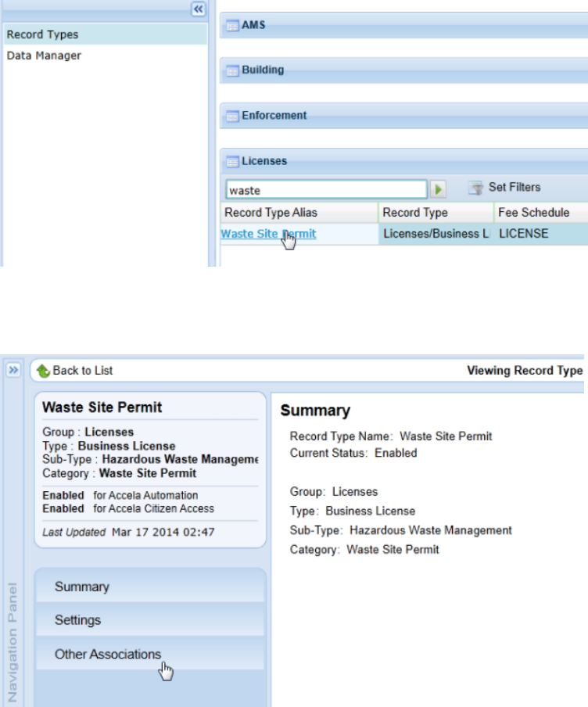Screen dimensions: 588x707
Task: Click 'Sub-Type : Hazardous Waste Manageme' in card
Action: tap(151, 459)
